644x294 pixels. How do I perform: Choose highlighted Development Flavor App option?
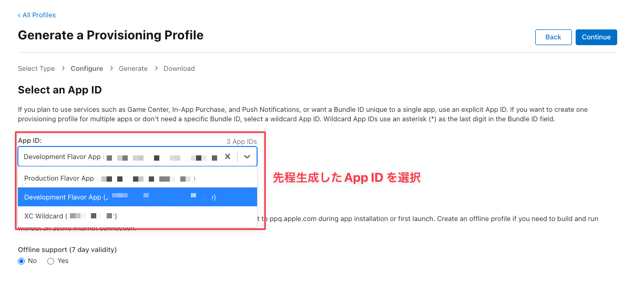pos(137,197)
